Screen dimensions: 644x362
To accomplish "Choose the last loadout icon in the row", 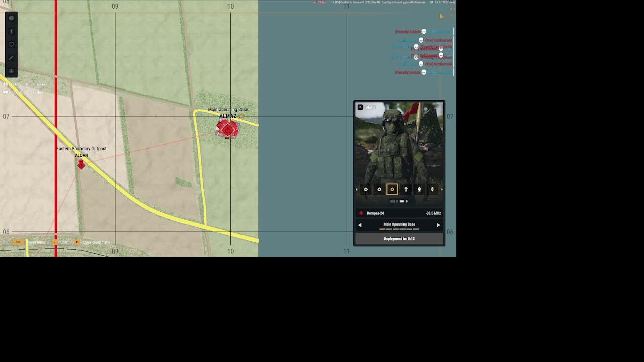I will [432, 189].
